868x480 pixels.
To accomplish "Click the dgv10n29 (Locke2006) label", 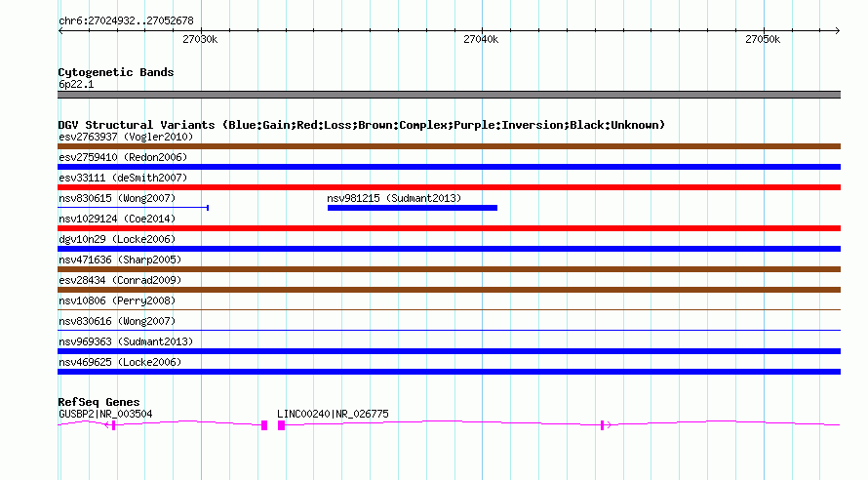I will tap(117, 239).
